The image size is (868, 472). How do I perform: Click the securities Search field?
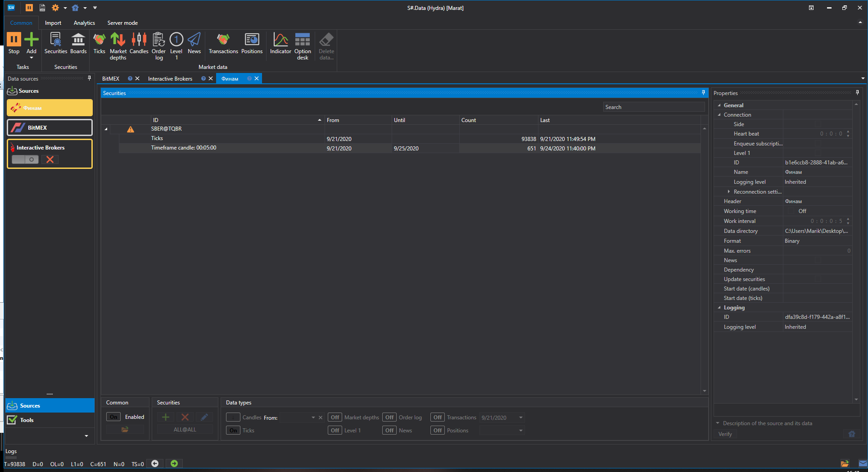pyautogui.click(x=654, y=107)
